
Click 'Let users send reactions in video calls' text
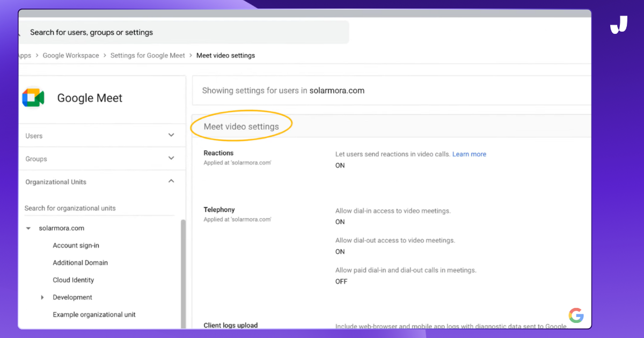[393, 154]
